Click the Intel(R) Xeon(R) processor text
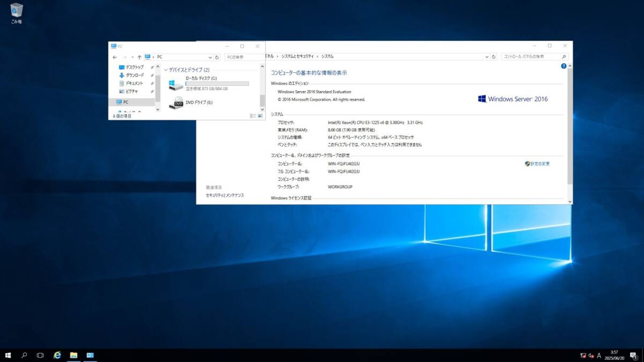This screenshot has width=644, height=362. pyautogui.click(x=375, y=123)
